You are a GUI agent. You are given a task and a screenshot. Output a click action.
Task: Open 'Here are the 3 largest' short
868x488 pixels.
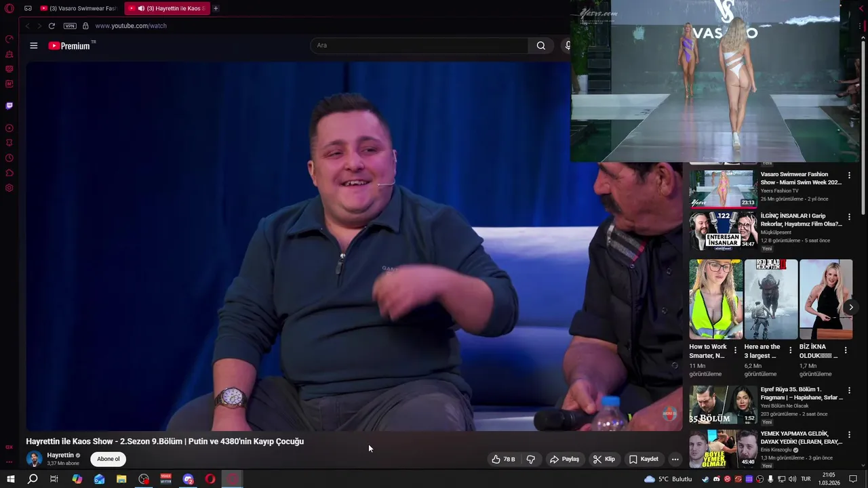(771, 299)
